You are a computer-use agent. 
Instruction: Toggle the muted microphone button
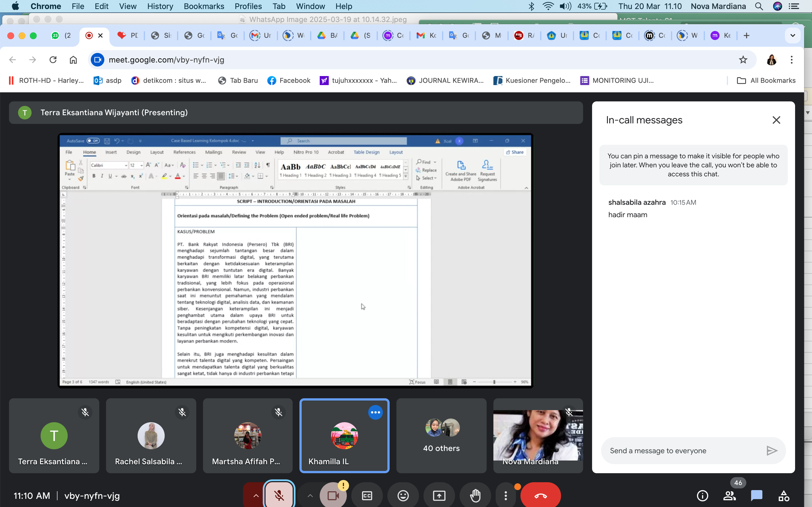(x=279, y=496)
